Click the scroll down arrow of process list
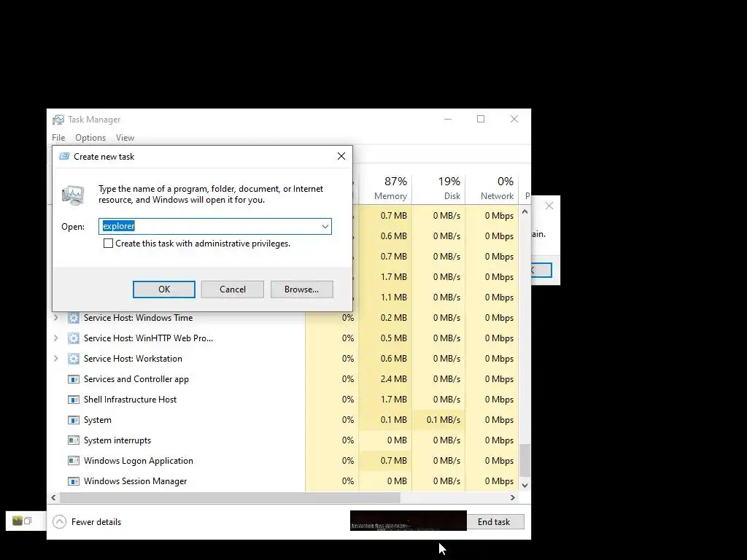This screenshot has height=560, width=747. [525, 486]
